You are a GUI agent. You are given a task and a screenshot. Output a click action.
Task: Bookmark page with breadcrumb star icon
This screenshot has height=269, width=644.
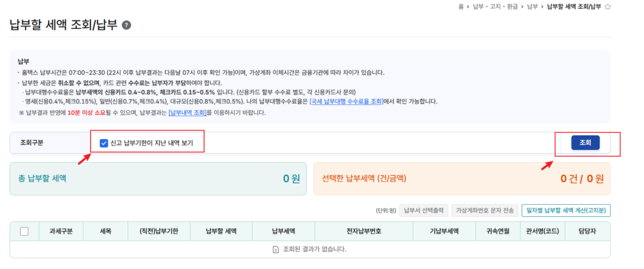coord(608,6)
